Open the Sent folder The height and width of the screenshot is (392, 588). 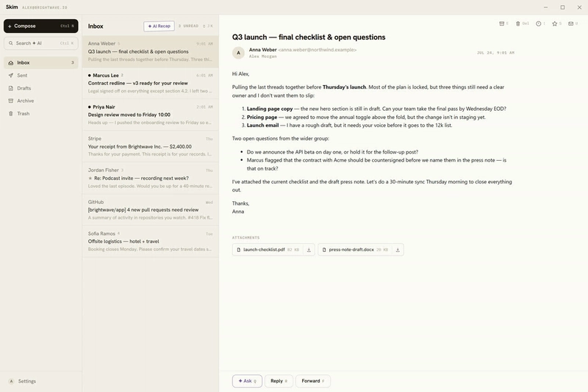click(41, 76)
